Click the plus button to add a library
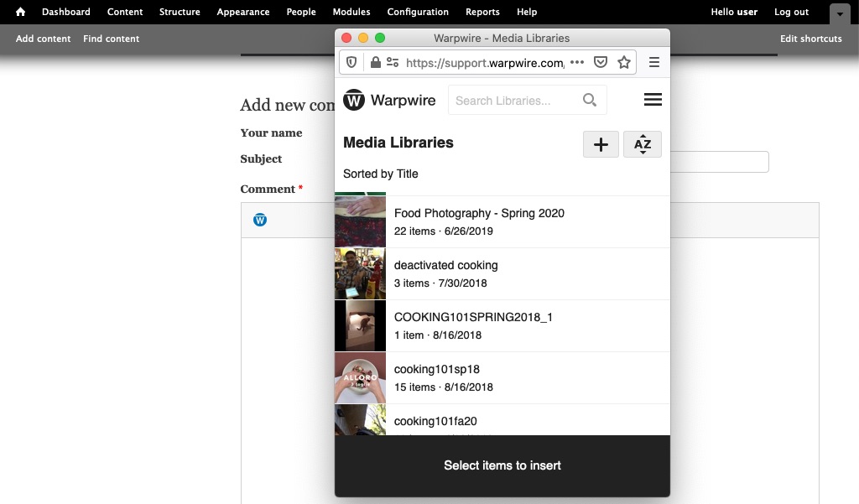 [601, 144]
